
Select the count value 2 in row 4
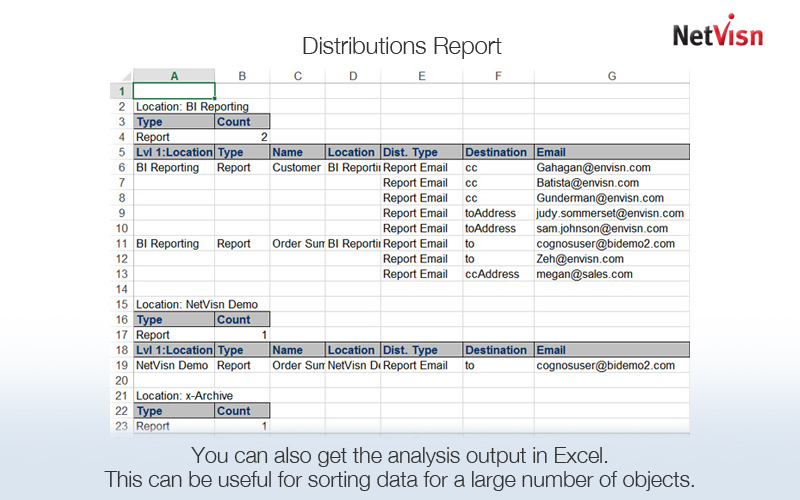point(242,137)
